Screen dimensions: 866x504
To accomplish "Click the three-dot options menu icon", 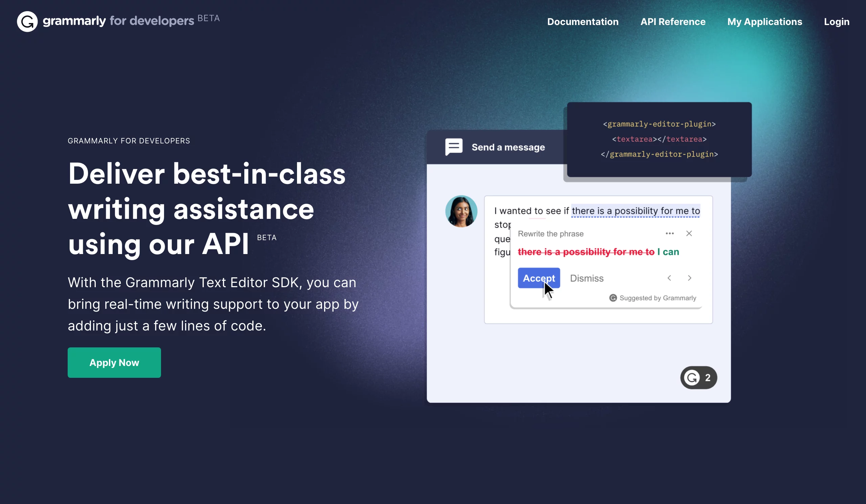I will (x=669, y=233).
